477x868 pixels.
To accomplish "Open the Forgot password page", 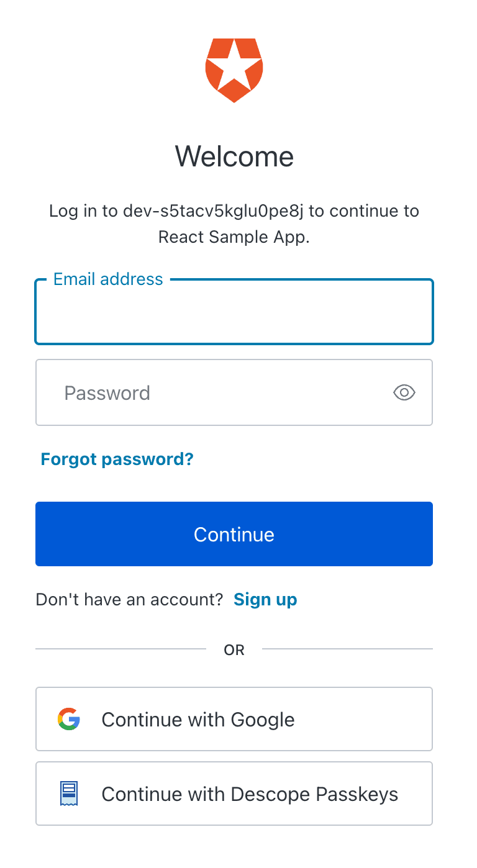I will point(117,459).
